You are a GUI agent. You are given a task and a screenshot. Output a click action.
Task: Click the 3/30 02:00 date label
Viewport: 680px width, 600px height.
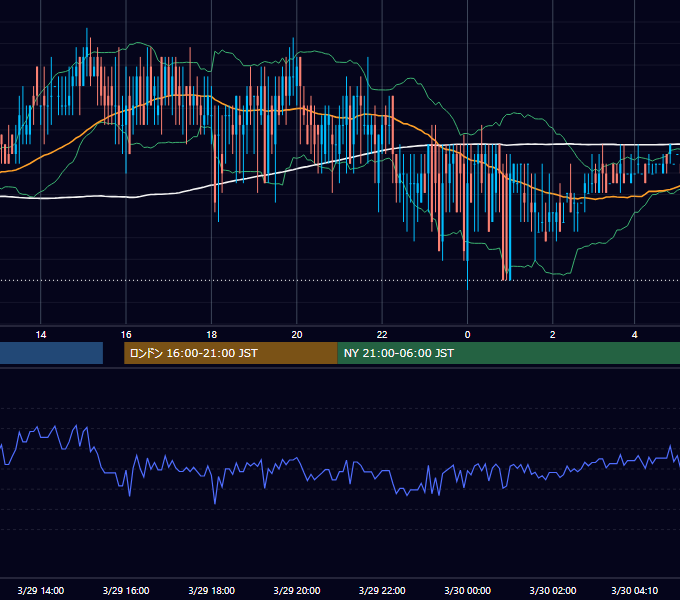552,590
